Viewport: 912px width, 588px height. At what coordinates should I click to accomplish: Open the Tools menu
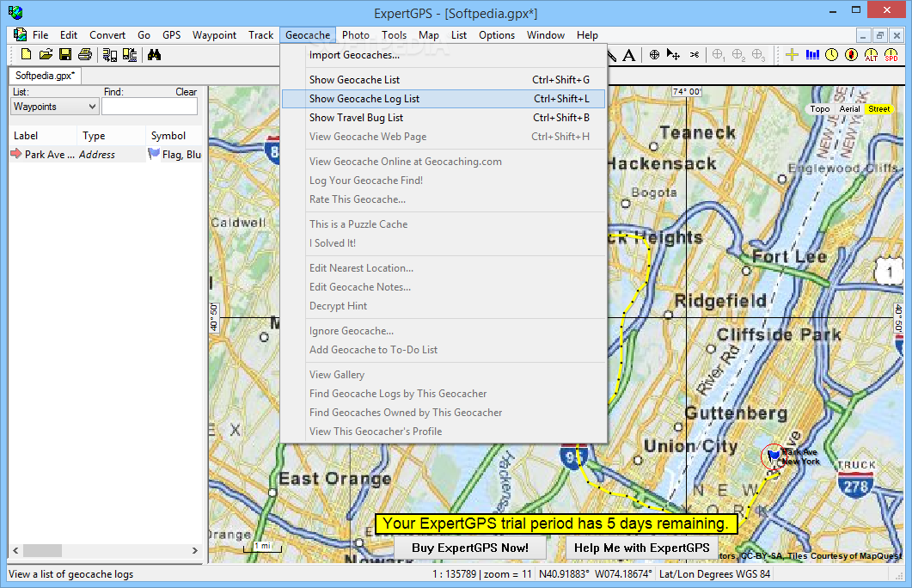[x=394, y=35]
